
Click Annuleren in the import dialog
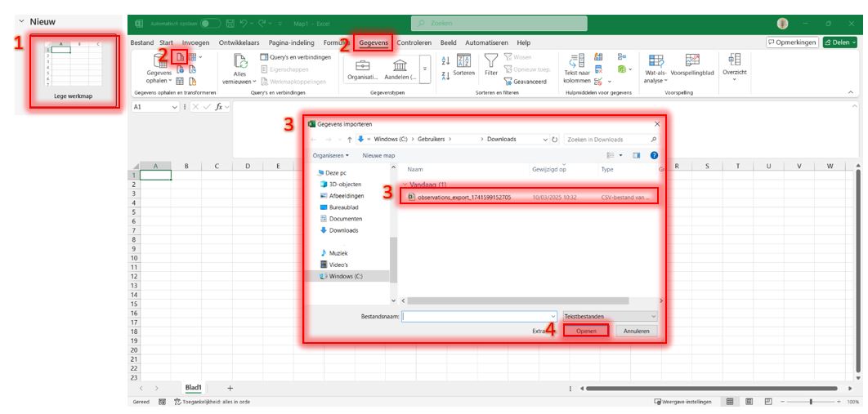coord(635,331)
